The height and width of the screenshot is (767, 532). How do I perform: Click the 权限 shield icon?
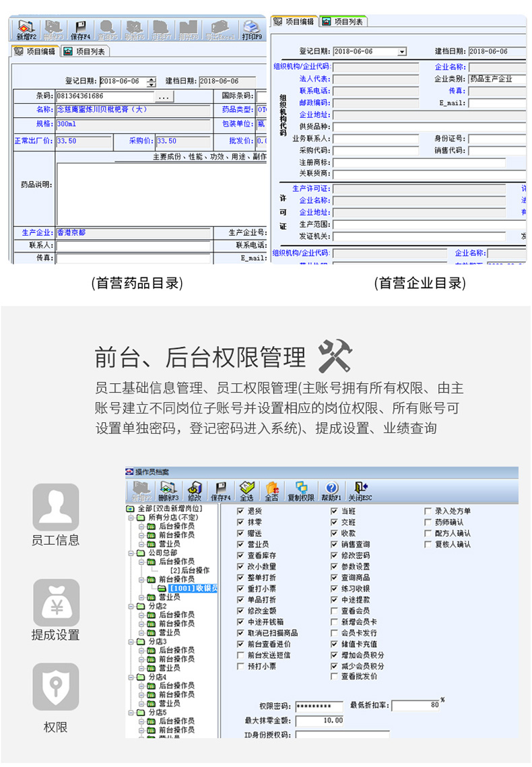[56, 687]
